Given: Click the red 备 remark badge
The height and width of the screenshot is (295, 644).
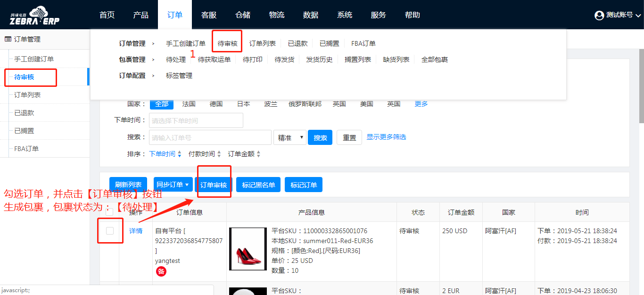Looking at the screenshot, I should pyautogui.click(x=161, y=271).
